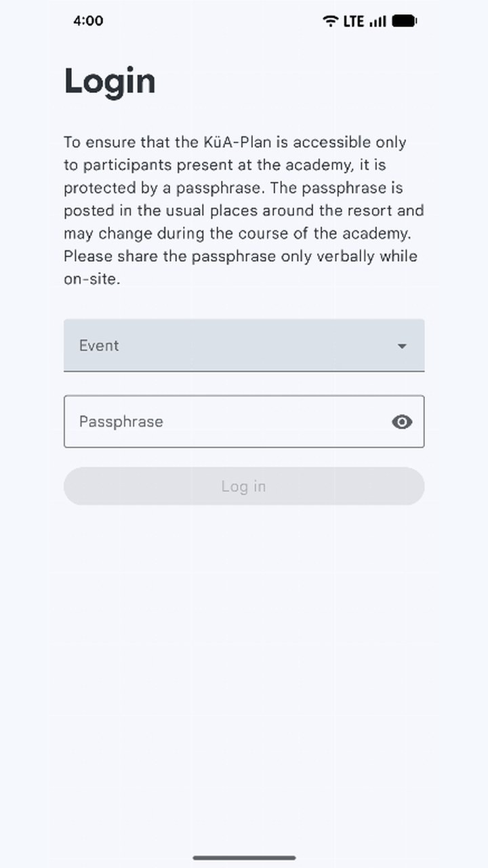The width and height of the screenshot is (488, 868).
Task: Tap the battery icon in status bar
Action: point(405,21)
